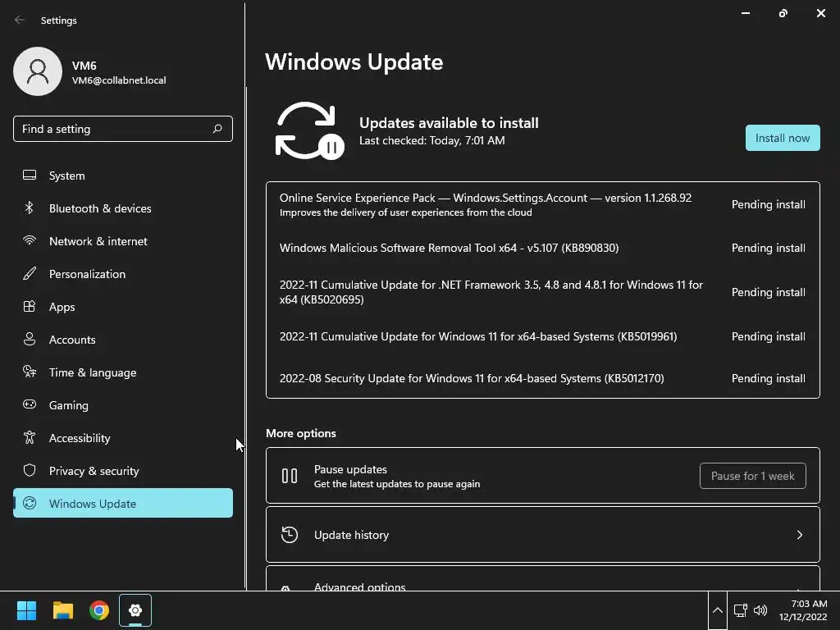Click the Install now button
The width and height of the screenshot is (840, 630).
[x=782, y=138]
